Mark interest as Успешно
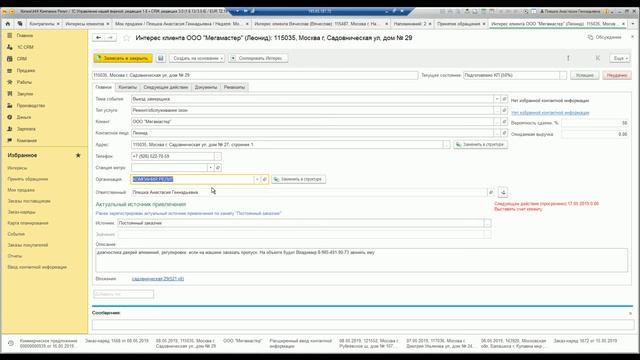Screen dimensions: 640x360 (584, 76)
